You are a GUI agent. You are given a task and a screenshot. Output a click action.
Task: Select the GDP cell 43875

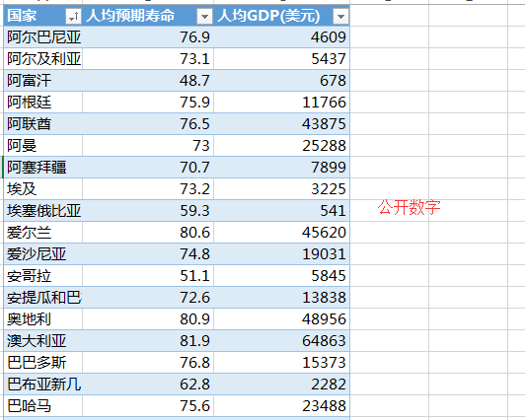click(281, 124)
